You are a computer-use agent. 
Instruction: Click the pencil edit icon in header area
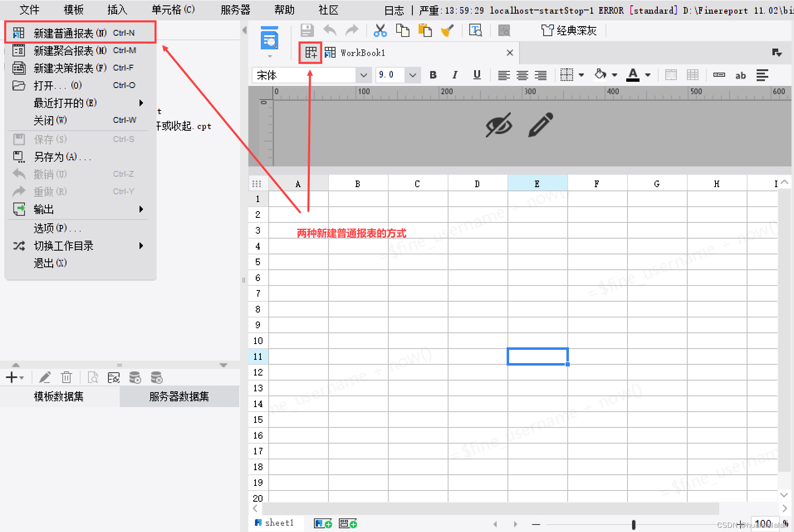tap(541, 124)
